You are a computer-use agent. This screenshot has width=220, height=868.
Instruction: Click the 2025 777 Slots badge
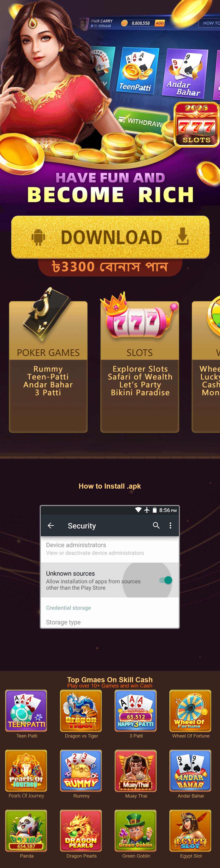[x=197, y=124]
